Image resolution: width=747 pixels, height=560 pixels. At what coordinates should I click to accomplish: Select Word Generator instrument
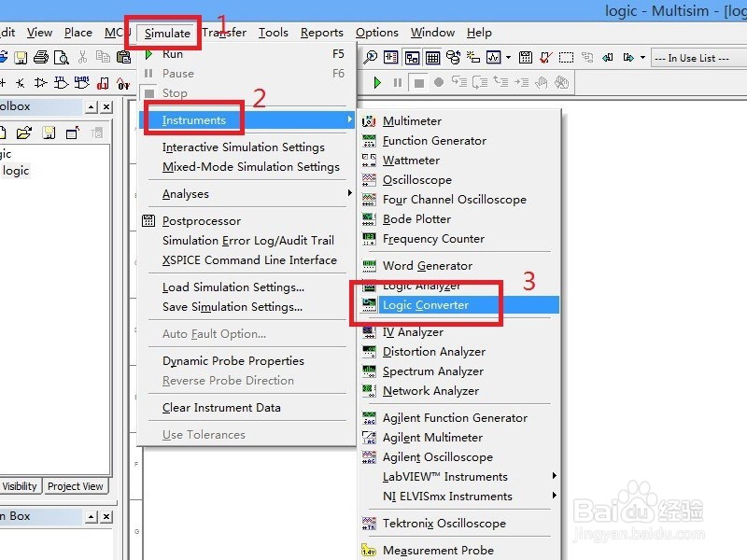(x=459, y=266)
